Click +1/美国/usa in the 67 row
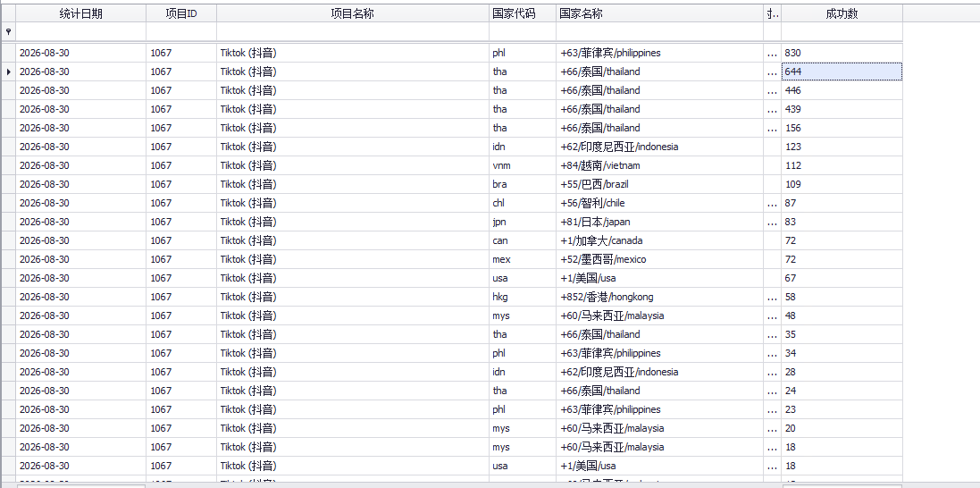 point(660,279)
